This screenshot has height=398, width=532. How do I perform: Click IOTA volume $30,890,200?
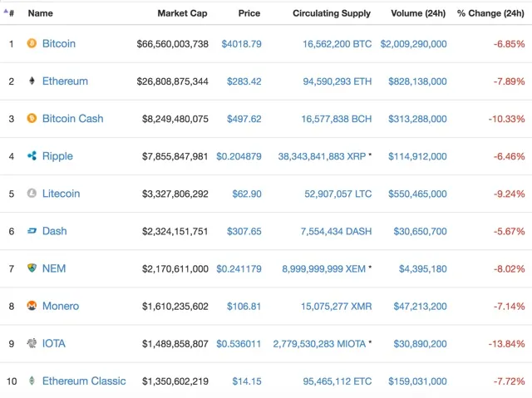click(x=420, y=344)
